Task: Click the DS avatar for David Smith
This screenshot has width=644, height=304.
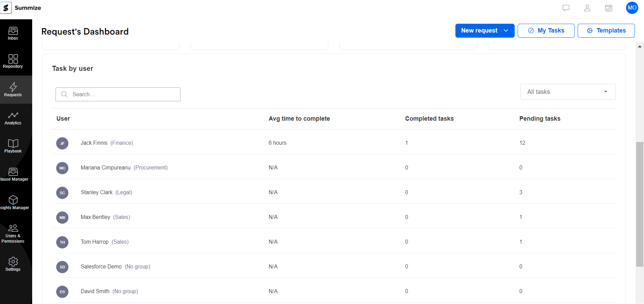Action: pyautogui.click(x=62, y=292)
